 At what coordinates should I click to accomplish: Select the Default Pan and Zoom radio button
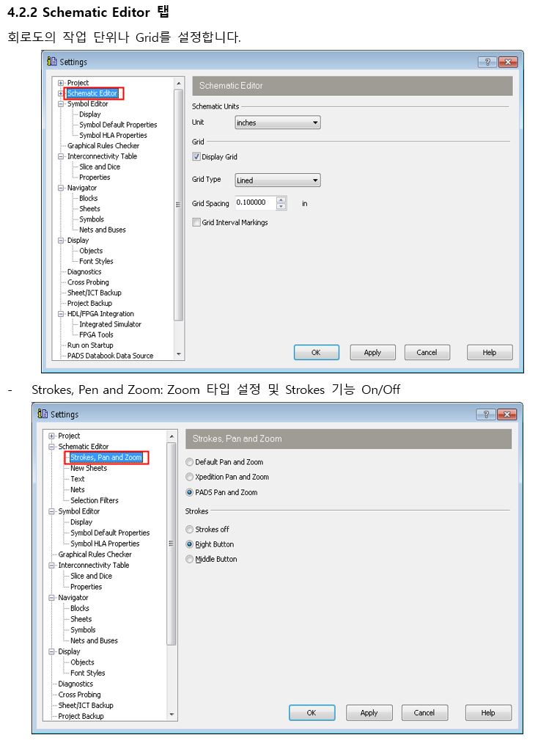(x=190, y=462)
